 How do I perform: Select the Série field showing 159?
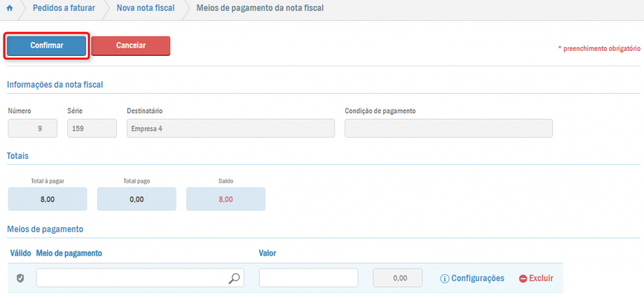[92, 128]
